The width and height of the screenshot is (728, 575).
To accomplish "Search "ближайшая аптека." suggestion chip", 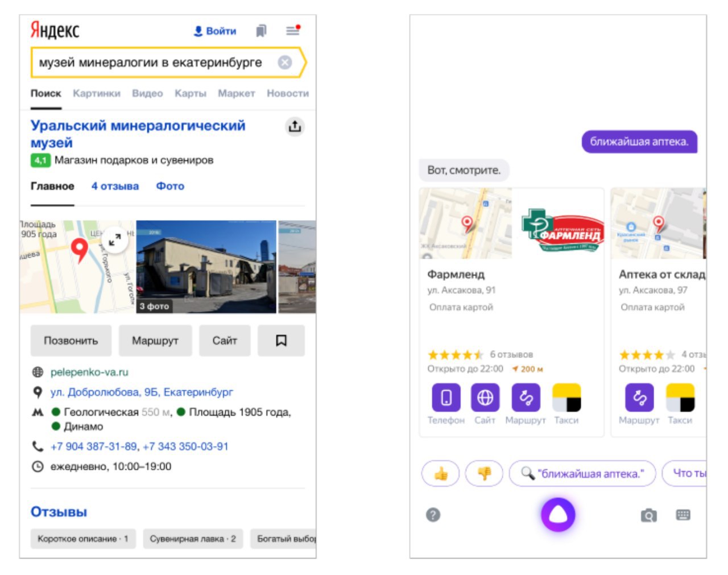I will [x=582, y=473].
